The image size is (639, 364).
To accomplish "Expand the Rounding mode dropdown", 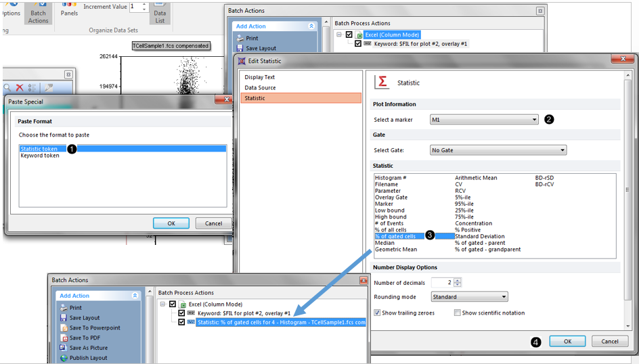I will tap(469, 296).
